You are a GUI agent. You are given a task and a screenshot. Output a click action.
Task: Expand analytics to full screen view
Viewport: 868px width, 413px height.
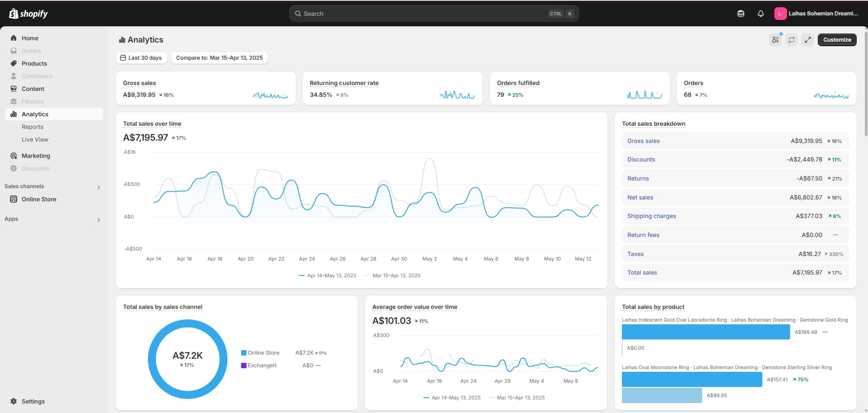coord(807,40)
